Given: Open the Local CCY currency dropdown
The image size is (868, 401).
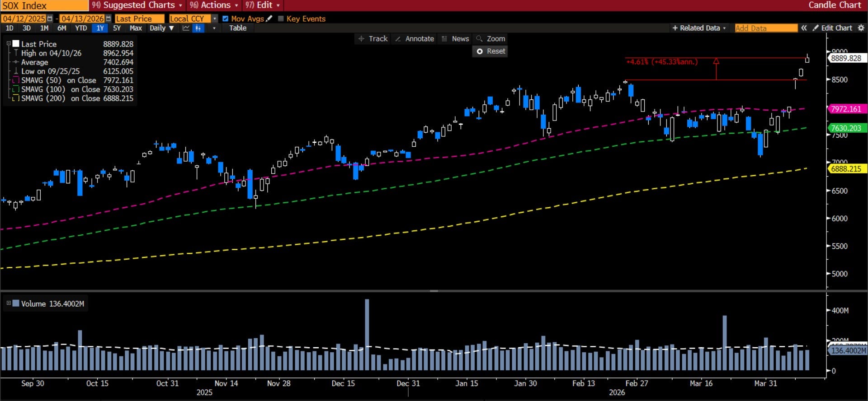Looking at the screenshot, I should click(215, 19).
